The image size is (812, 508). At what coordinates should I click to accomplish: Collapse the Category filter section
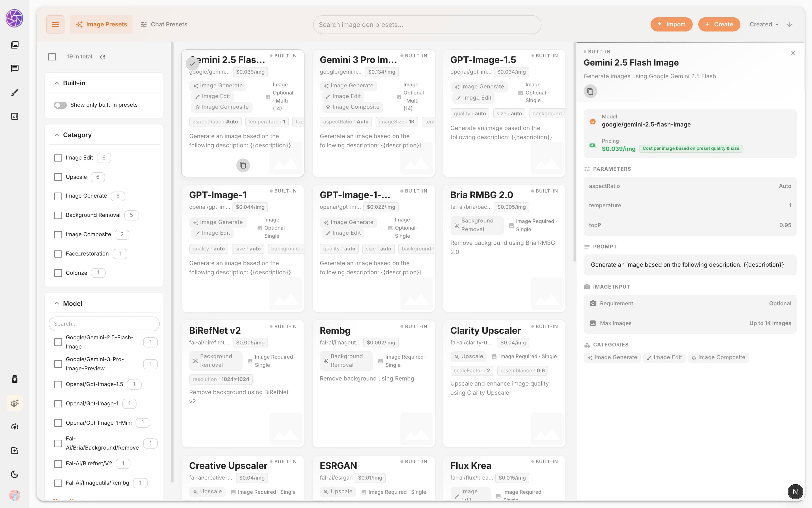[57, 135]
